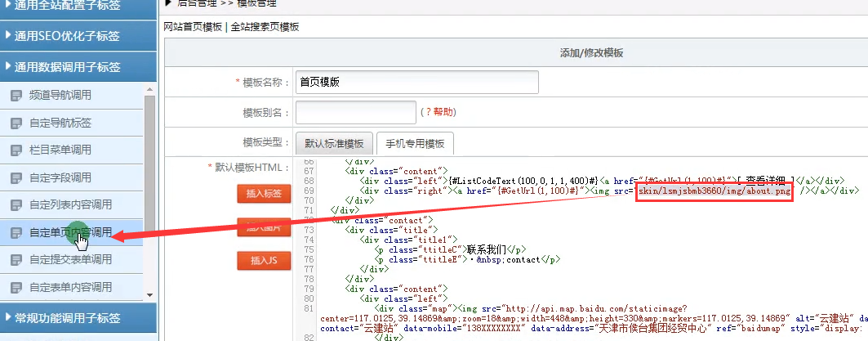
Task: Click the 模板别名 input field
Action: 355,112
